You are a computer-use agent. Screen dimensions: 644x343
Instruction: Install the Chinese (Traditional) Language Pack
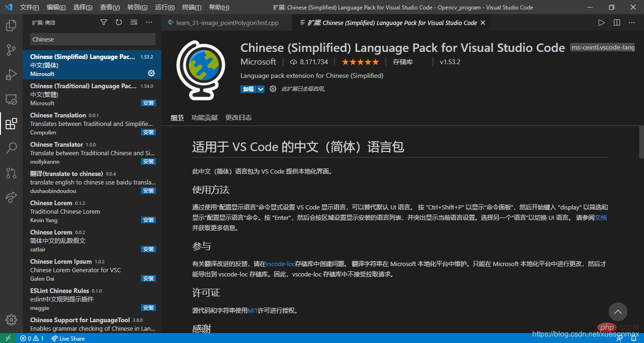pyautogui.click(x=148, y=103)
